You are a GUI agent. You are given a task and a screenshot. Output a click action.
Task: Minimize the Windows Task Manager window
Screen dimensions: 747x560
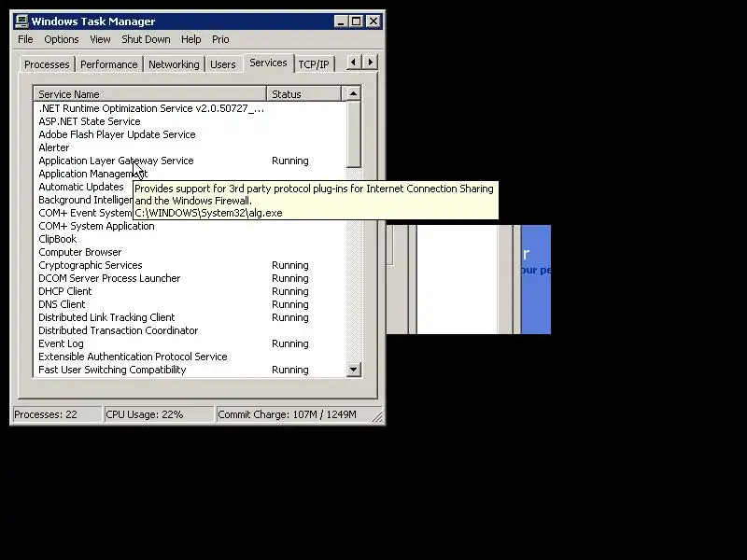[x=341, y=21]
